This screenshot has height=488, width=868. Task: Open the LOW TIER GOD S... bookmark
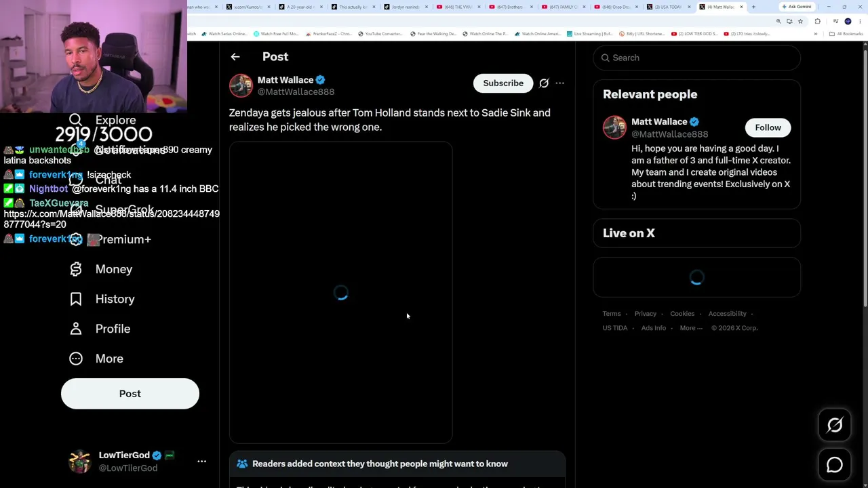694,34
